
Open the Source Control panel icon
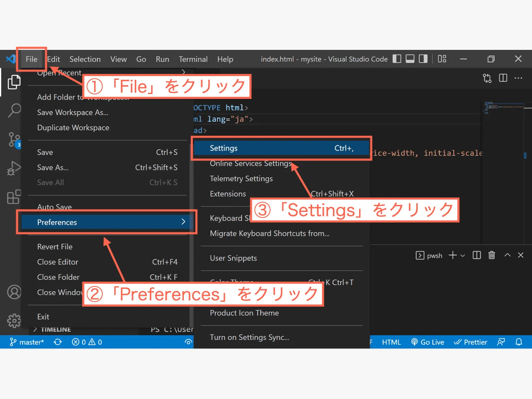tap(14, 140)
